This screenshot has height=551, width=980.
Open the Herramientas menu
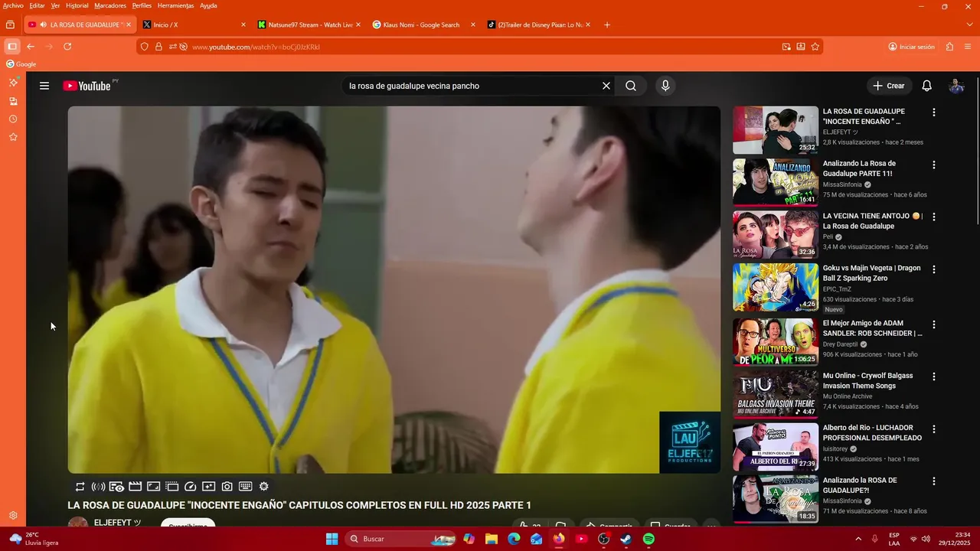tap(175, 5)
